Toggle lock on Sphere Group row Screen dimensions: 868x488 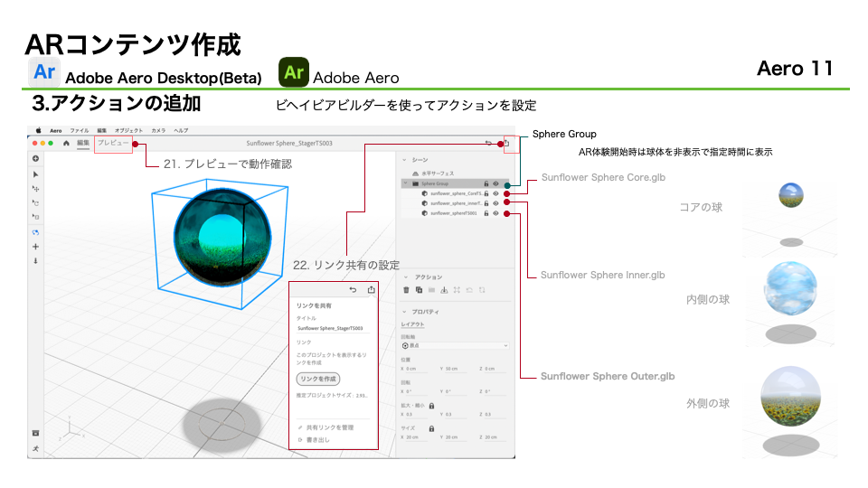point(486,183)
